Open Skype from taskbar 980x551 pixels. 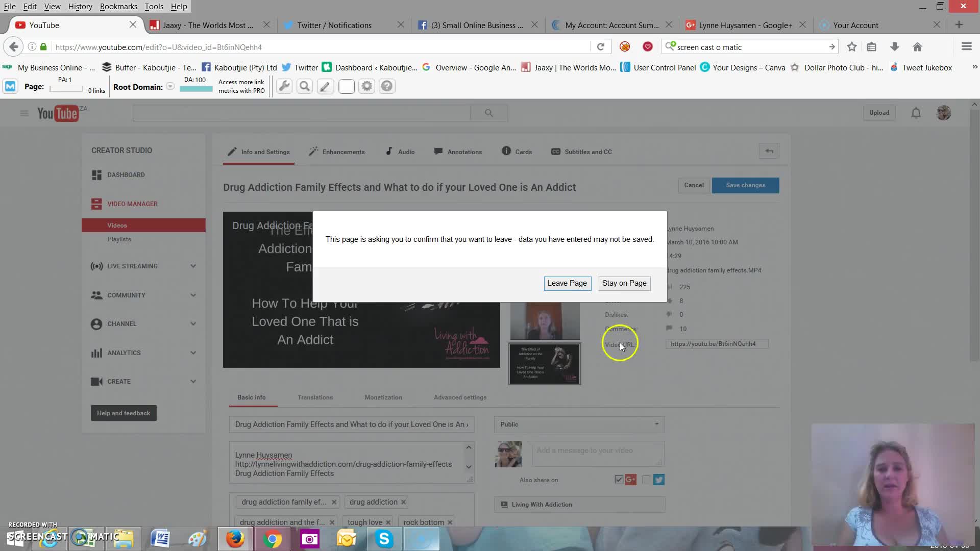pyautogui.click(x=384, y=539)
